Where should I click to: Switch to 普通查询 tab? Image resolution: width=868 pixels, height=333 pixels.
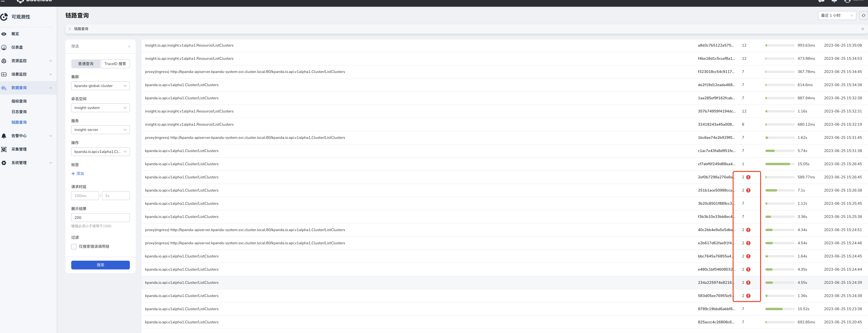pos(86,64)
